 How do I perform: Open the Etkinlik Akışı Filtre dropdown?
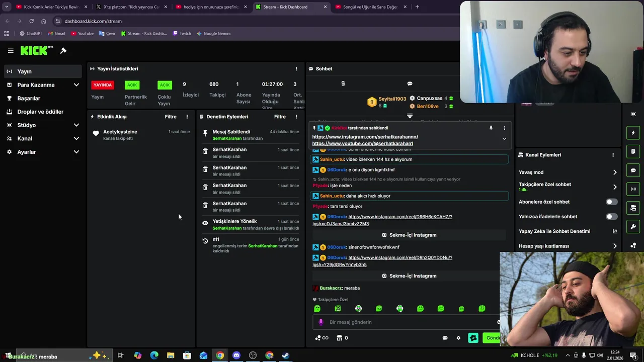(171, 117)
